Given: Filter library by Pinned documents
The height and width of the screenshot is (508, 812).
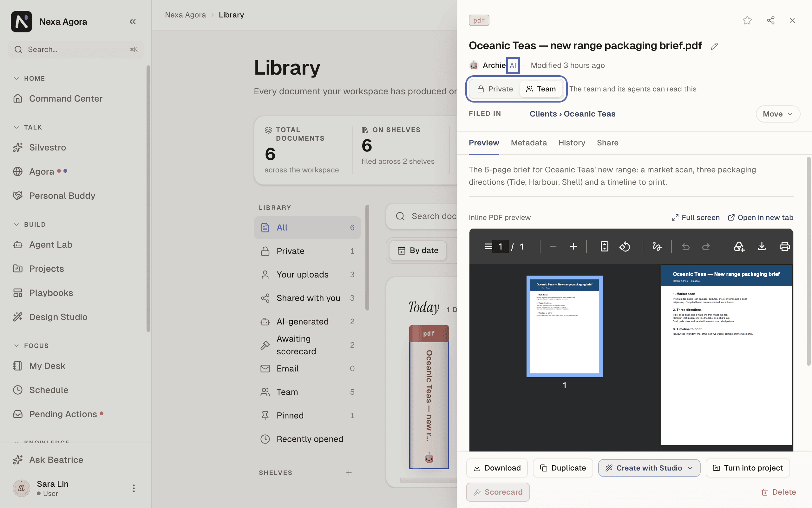Looking at the screenshot, I should tap(307, 416).
